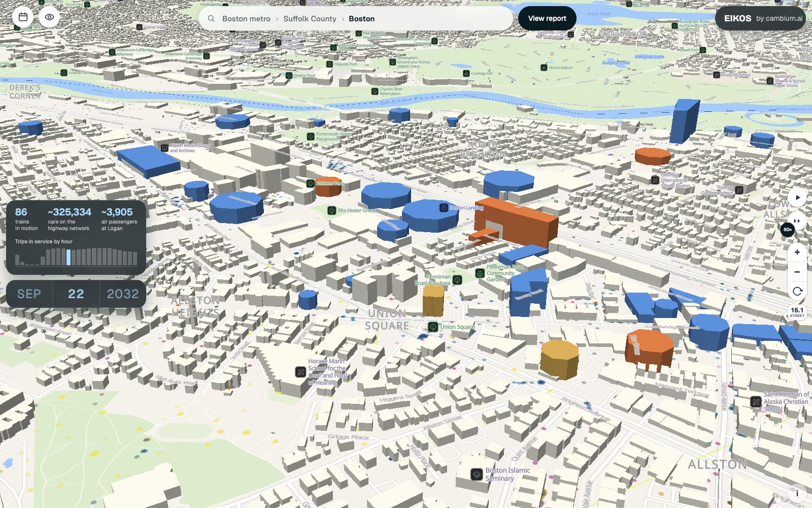This screenshot has width=812, height=508.
Task: Click the 16.1 STREET zoom level badge
Action: tap(797, 312)
